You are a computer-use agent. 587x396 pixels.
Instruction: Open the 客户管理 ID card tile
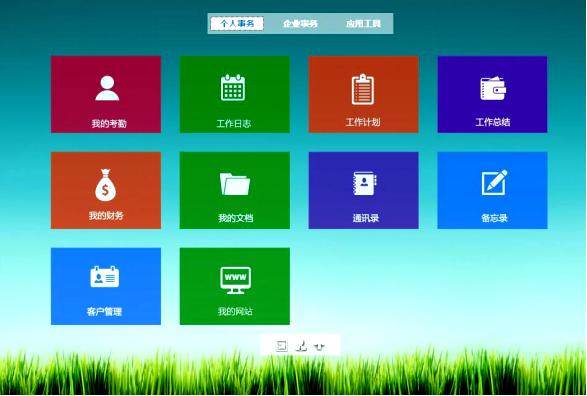click(x=106, y=286)
